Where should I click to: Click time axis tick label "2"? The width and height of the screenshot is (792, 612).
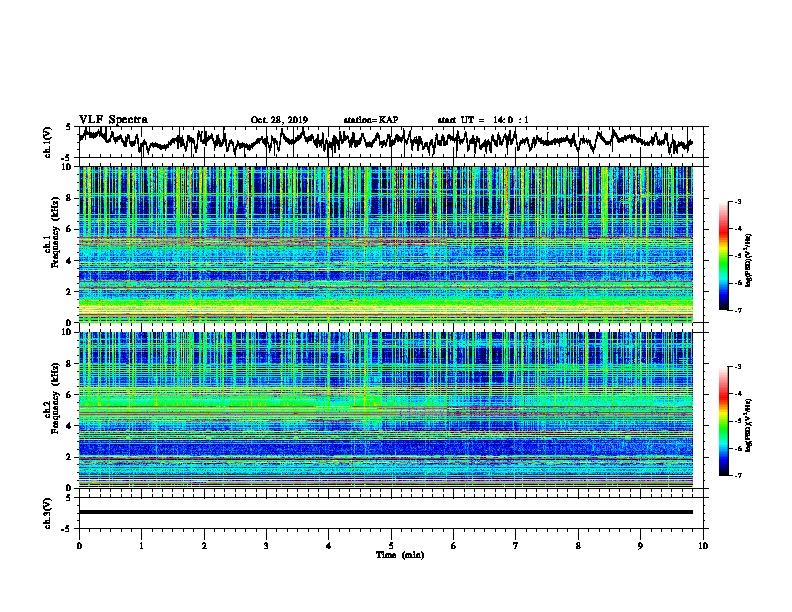pos(204,546)
